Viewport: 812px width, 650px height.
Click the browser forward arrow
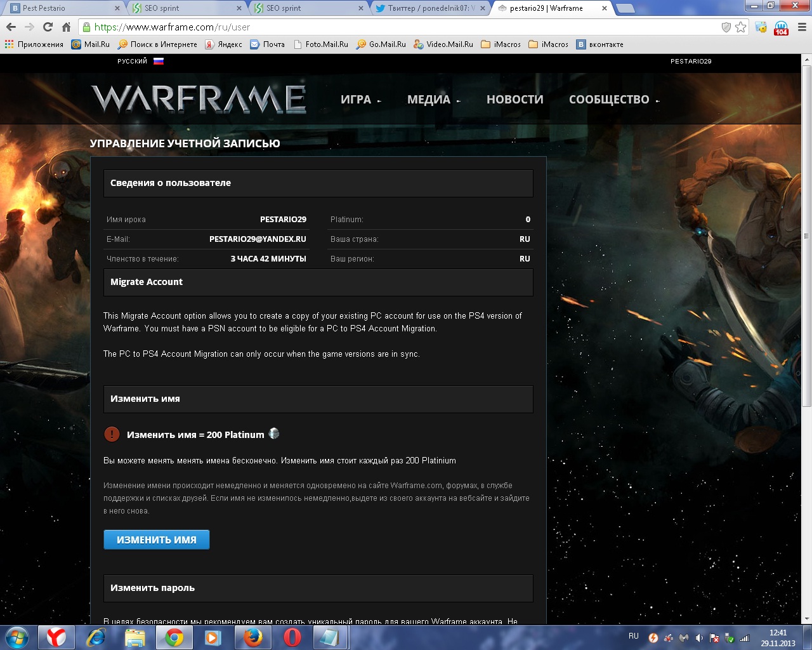pyautogui.click(x=29, y=27)
